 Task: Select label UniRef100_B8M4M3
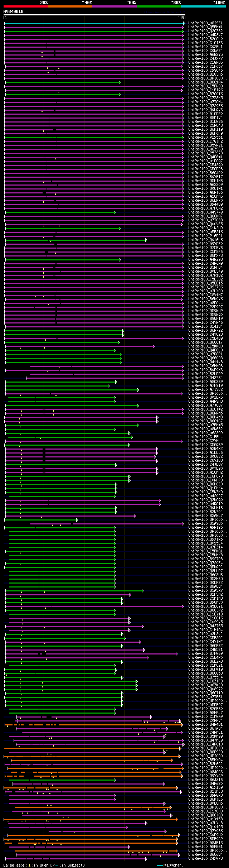205,417
